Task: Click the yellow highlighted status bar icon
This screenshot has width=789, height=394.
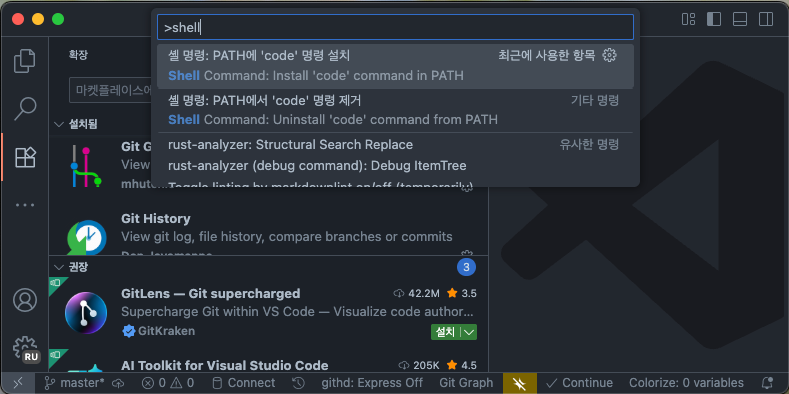Action: 519,383
